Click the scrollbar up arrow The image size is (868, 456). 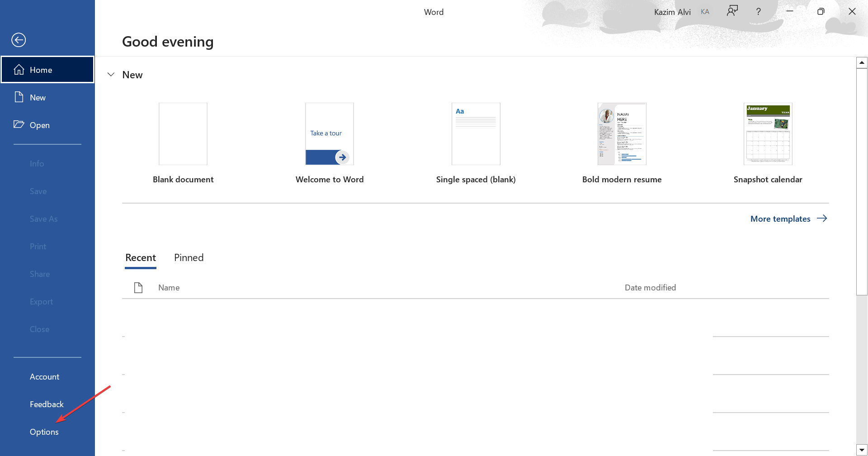tap(862, 63)
